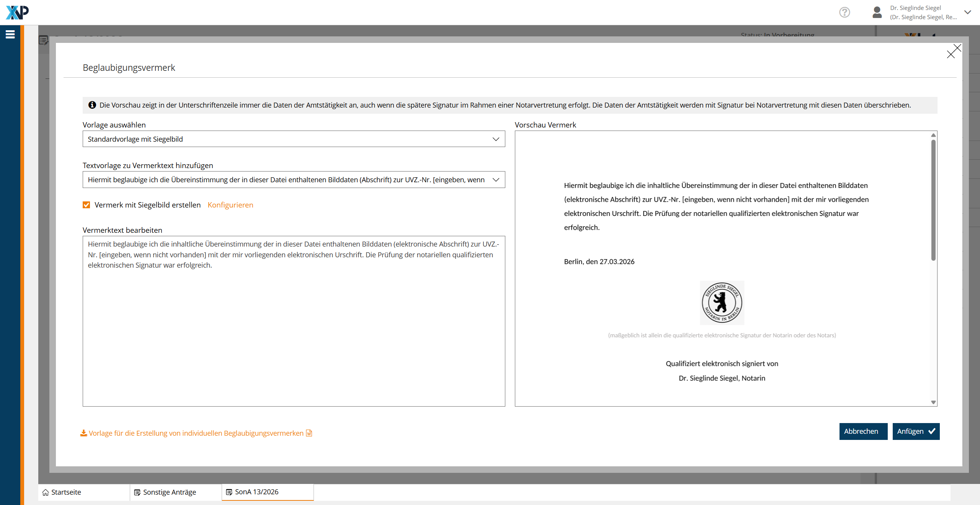Expand the user account chevron menu
980x505 pixels.
pyautogui.click(x=967, y=12)
